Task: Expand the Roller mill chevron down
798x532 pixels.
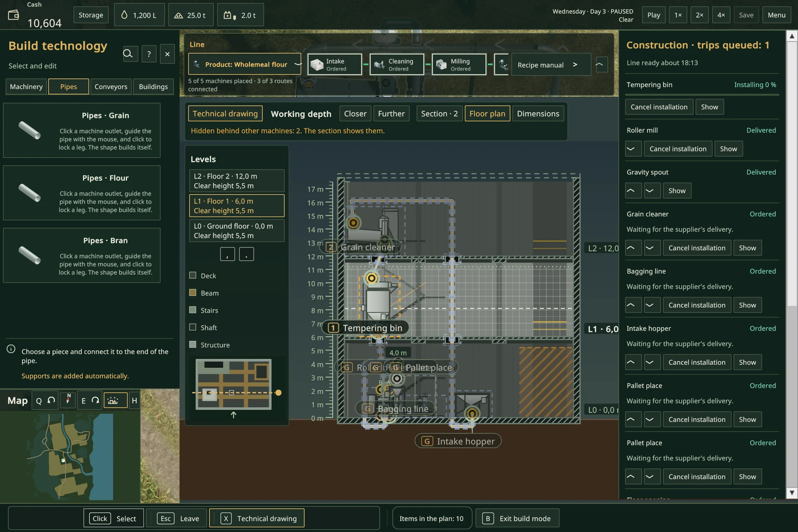Action: (633, 149)
